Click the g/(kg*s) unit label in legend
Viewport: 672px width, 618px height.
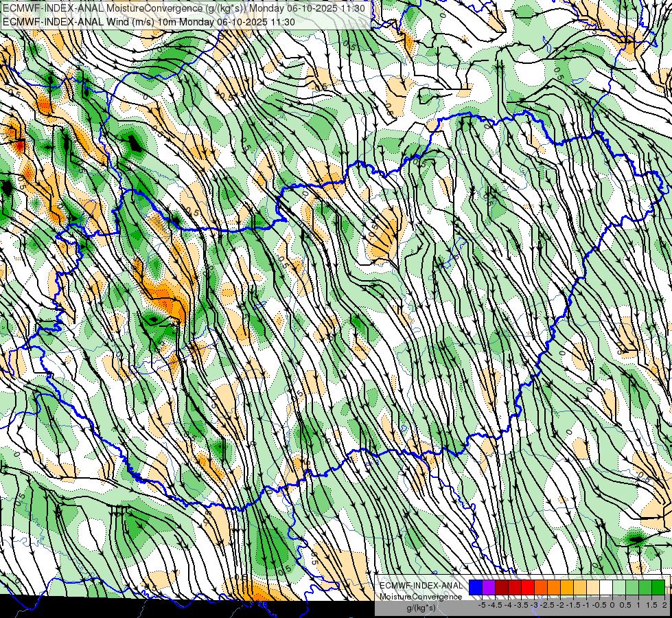click(421, 608)
